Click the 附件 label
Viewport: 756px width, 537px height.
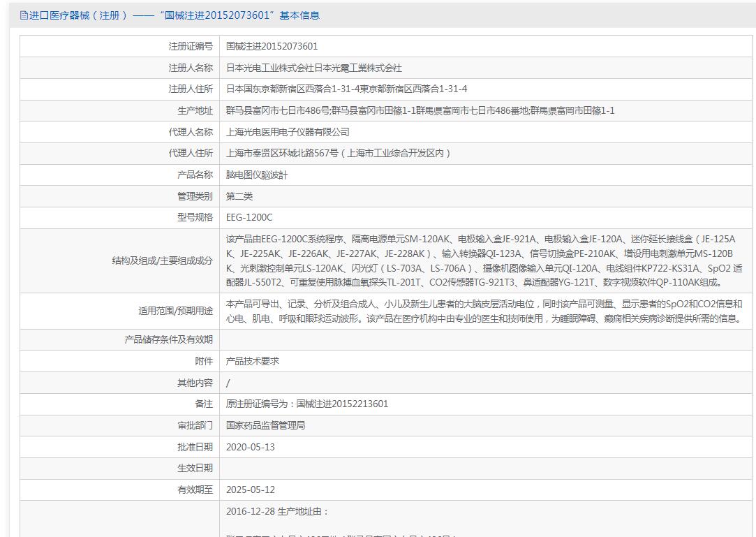(204, 361)
